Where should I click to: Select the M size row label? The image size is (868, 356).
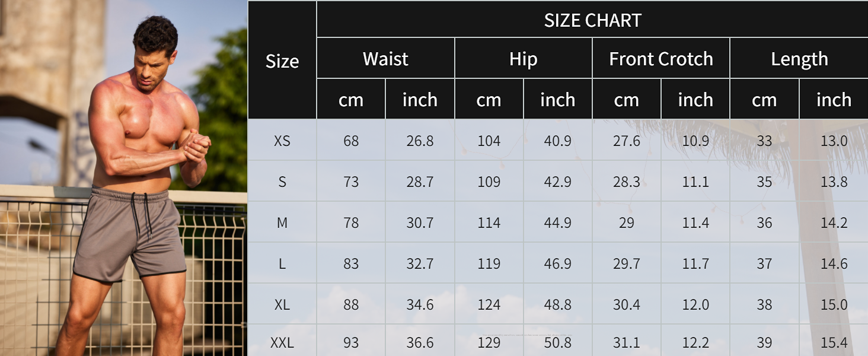coord(282,223)
